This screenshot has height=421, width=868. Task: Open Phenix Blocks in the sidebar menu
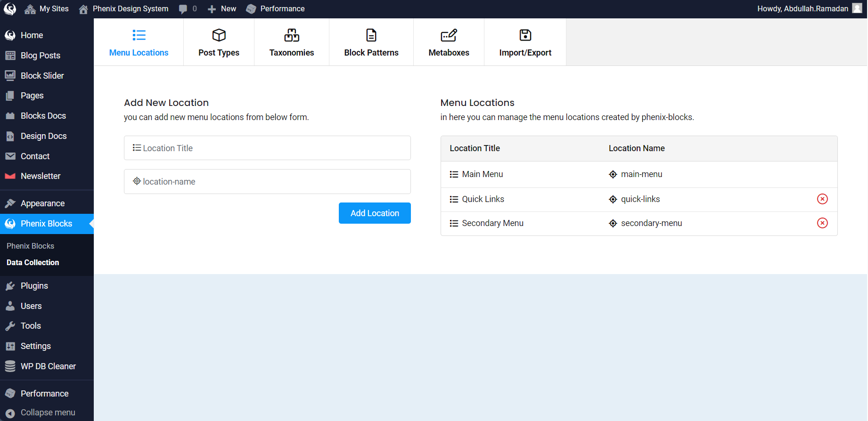coord(47,224)
